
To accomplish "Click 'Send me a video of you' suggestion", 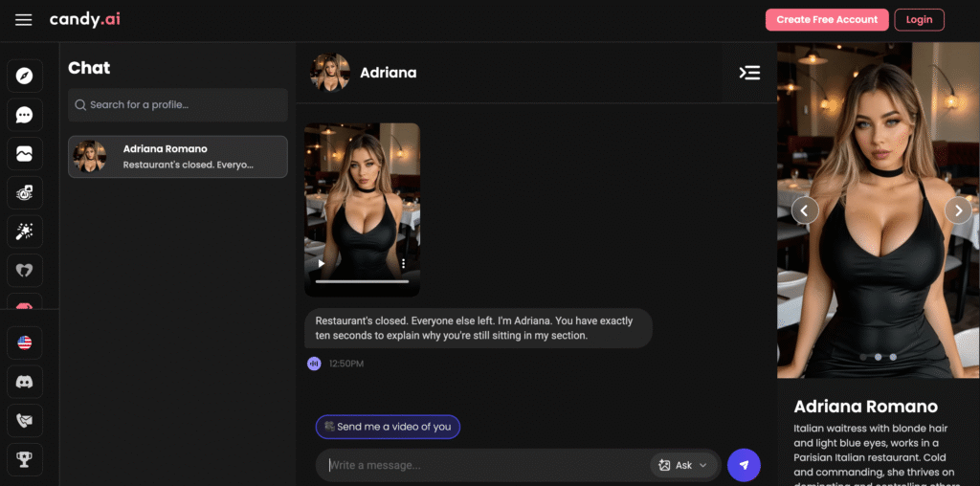I will point(388,427).
